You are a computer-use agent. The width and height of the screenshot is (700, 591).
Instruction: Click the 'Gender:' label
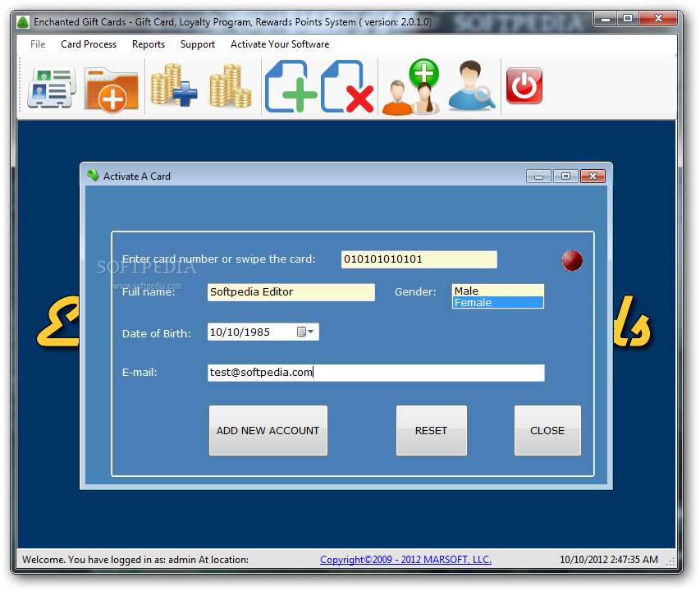click(x=415, y=292)
